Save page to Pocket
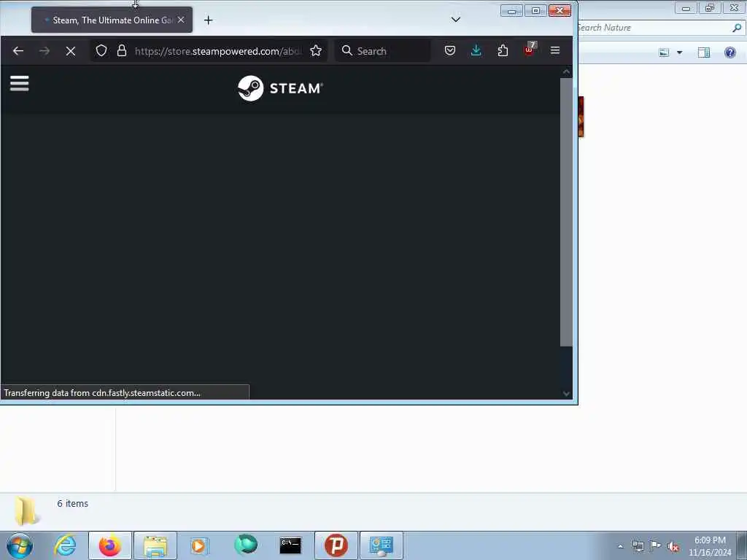 [x=449, y=50]
